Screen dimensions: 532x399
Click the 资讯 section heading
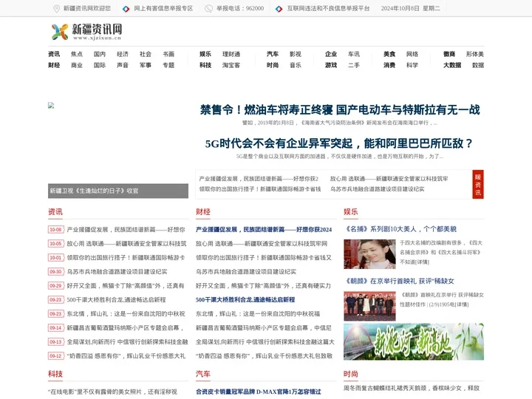point(55,212)
